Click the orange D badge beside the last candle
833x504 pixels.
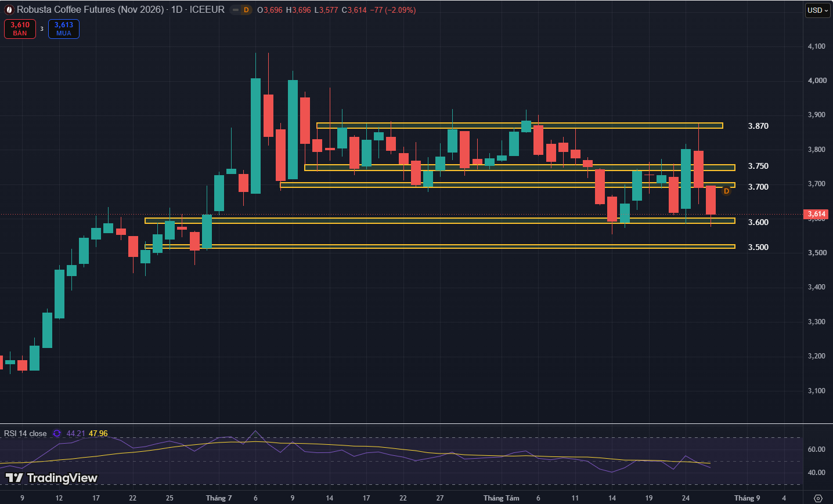coord(726,191)
